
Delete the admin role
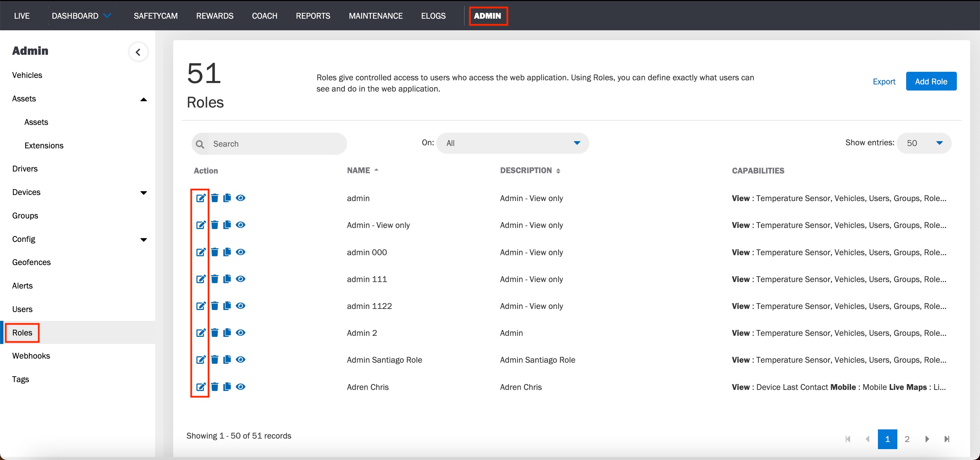(x=215, y=198)
